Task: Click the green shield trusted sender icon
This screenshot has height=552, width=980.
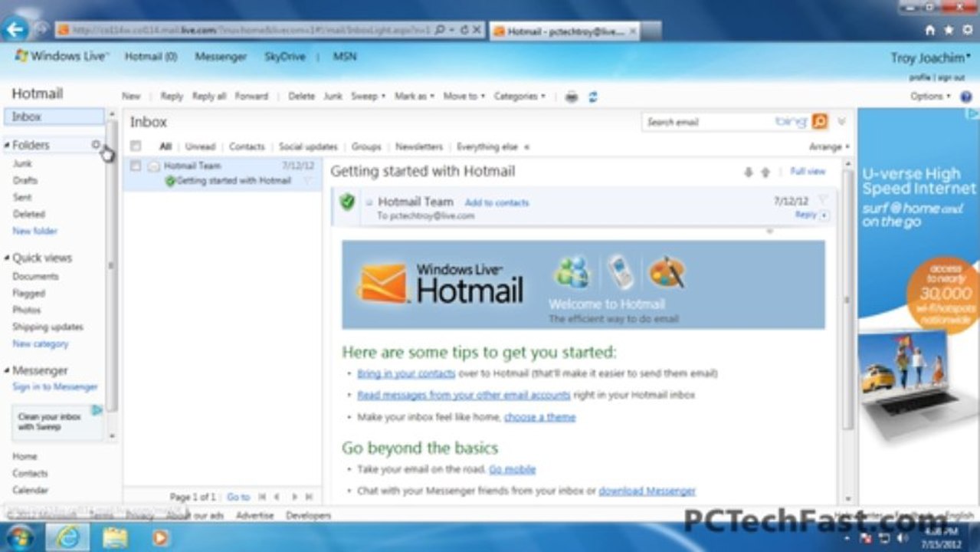Action: click(x=348, y=202)
